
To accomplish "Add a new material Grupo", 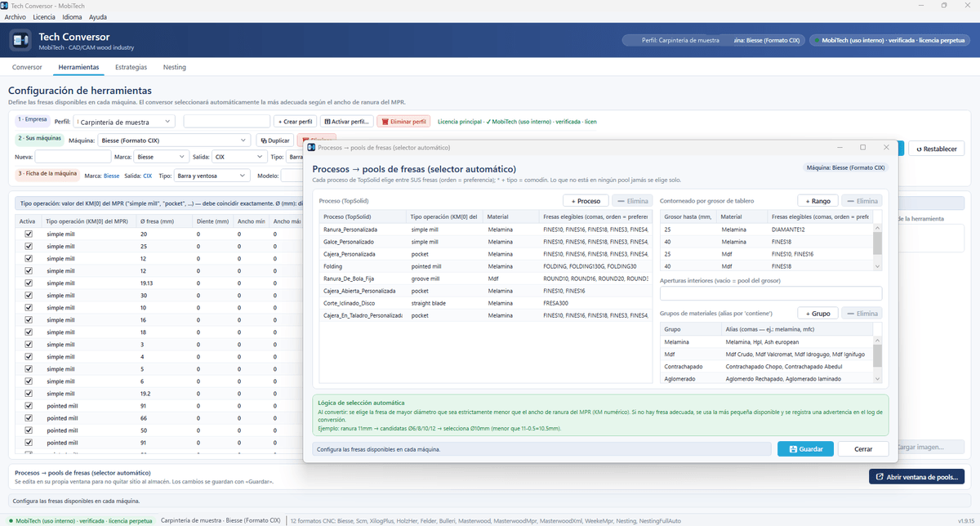I will (x=817, y=313).
